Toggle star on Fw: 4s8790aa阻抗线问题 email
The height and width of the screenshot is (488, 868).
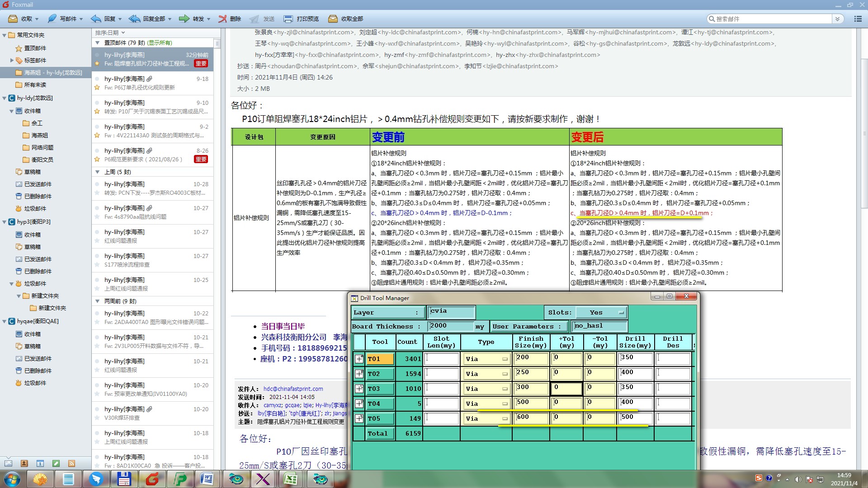pyautogui.click(x=97, y=217)
